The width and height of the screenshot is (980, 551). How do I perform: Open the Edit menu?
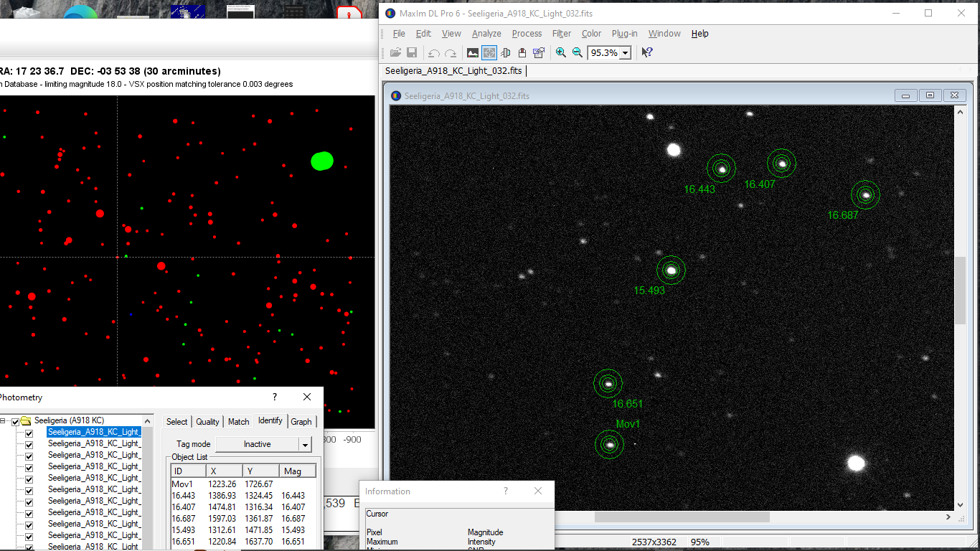click(423, 34)
